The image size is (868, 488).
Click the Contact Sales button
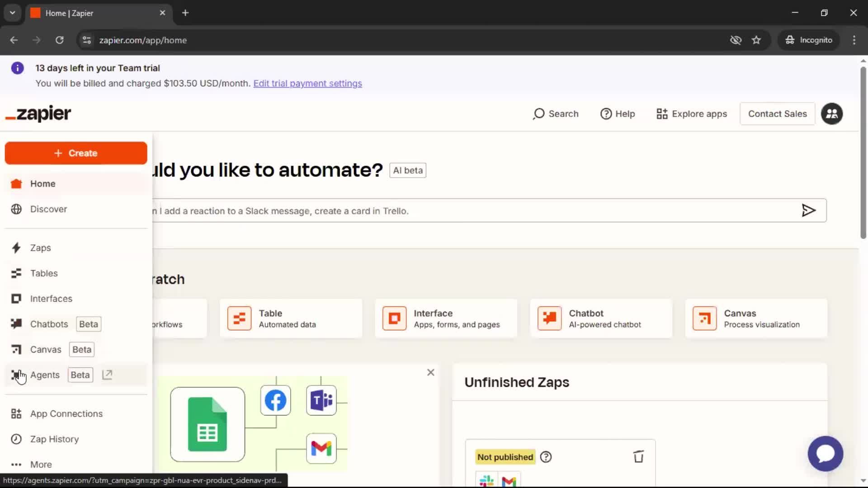coord(777,114)
